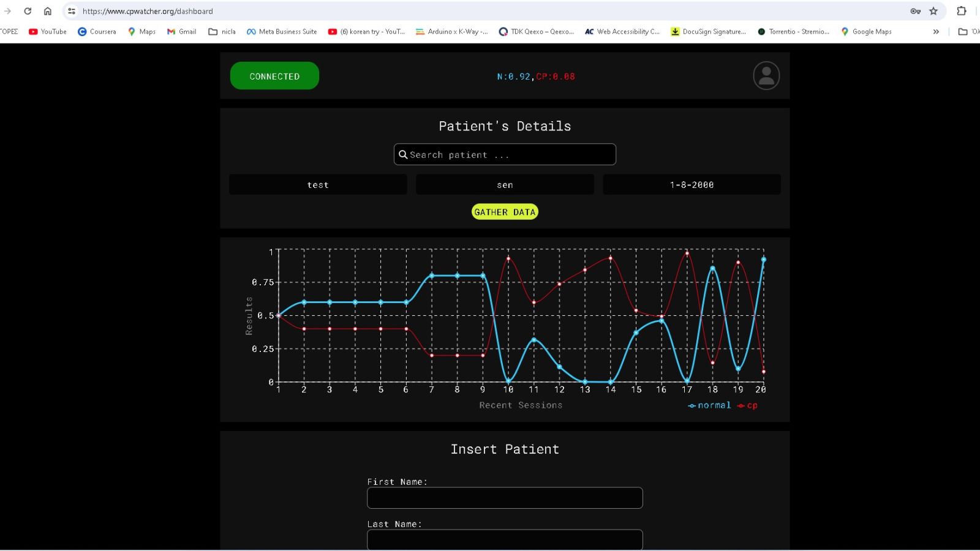
Task: Click the browser reload icon
Action: (x=28, y=11)
